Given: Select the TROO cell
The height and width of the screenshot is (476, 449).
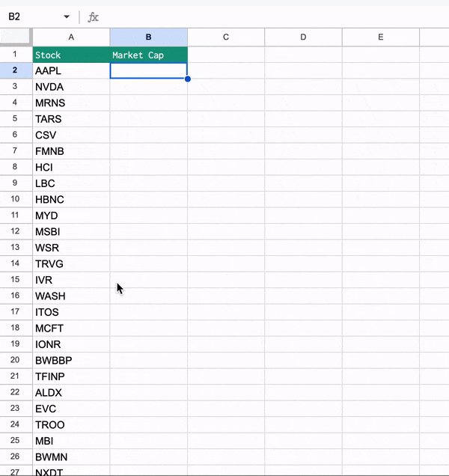Looking at the screenshot, I should point(71,424).
